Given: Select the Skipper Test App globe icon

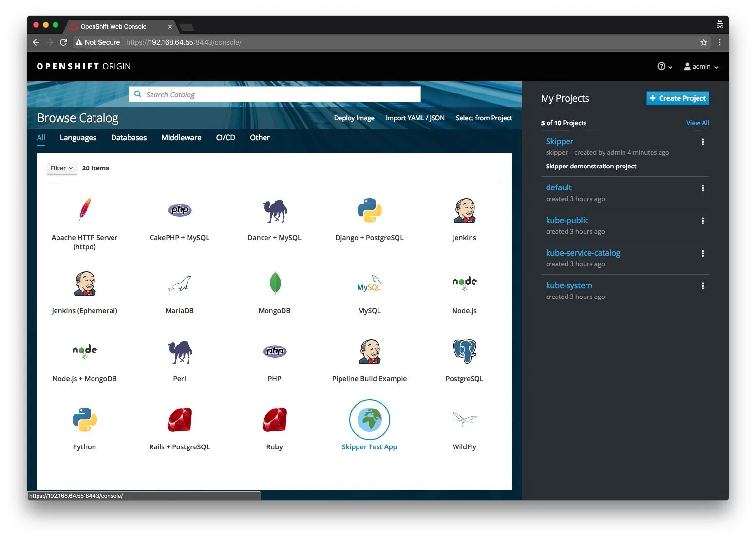Looking at the screenshot, I should pyautogui.click(x=370, y=420).
